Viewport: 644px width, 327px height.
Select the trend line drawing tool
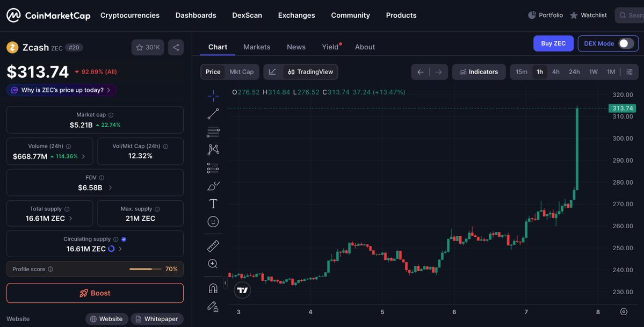(213, 114)
